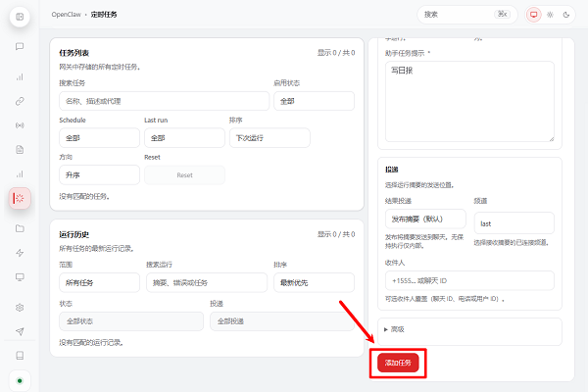Click the 运行历史 heading
This screenshot has width=588, height=392.
[x=73, y=234]
